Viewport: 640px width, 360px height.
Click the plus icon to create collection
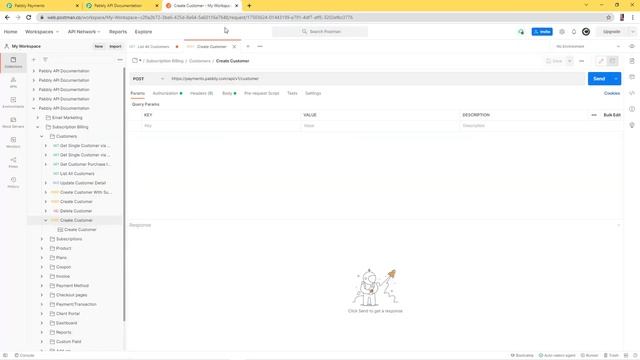click(34, 60)
